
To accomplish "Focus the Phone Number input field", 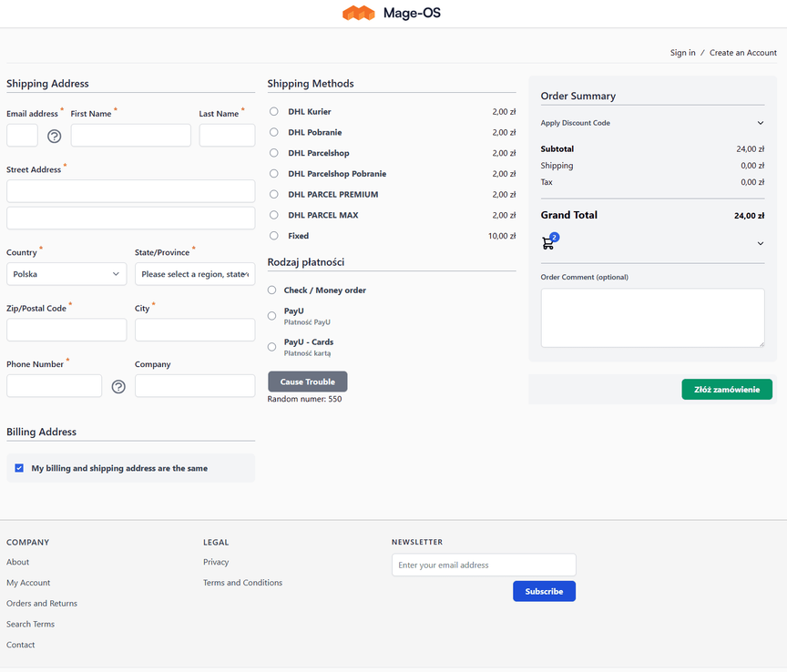I will click(55, 386).
